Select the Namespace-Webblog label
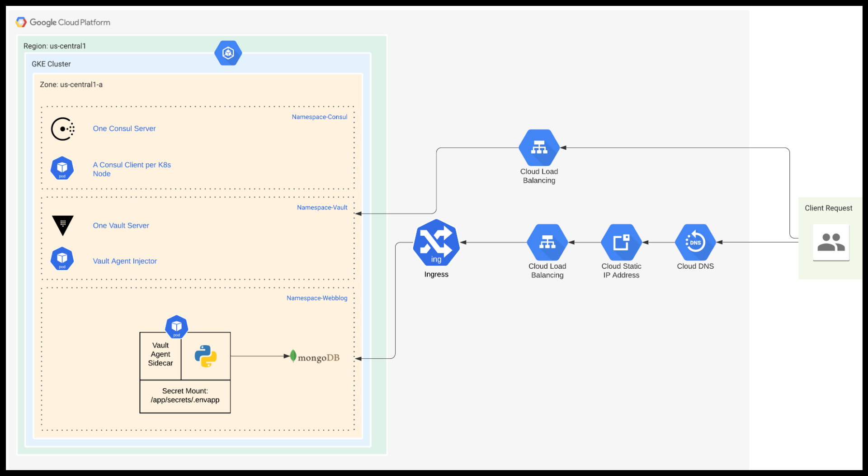Screen dimensions: 868x476 pyautogui.click(x=316, y=298)
